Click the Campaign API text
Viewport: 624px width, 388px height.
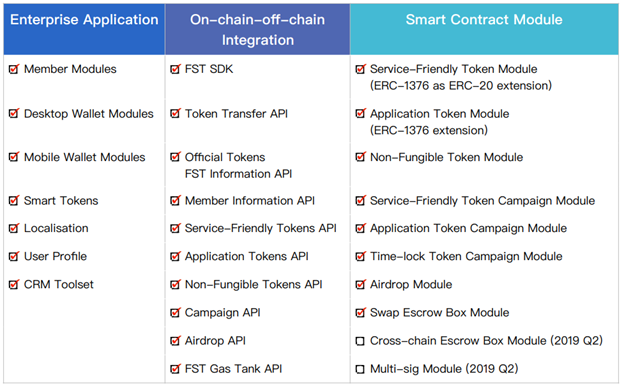tap(222, 313)
